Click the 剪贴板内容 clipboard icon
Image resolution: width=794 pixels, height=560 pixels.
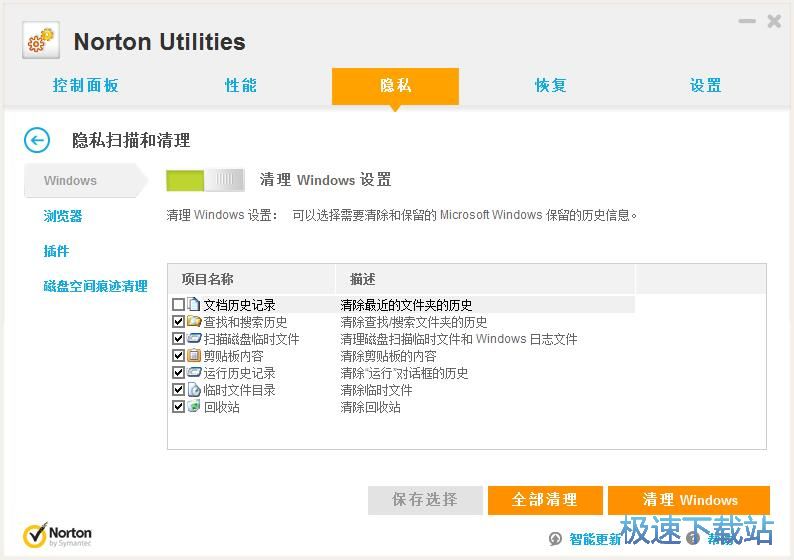(194, 356)
